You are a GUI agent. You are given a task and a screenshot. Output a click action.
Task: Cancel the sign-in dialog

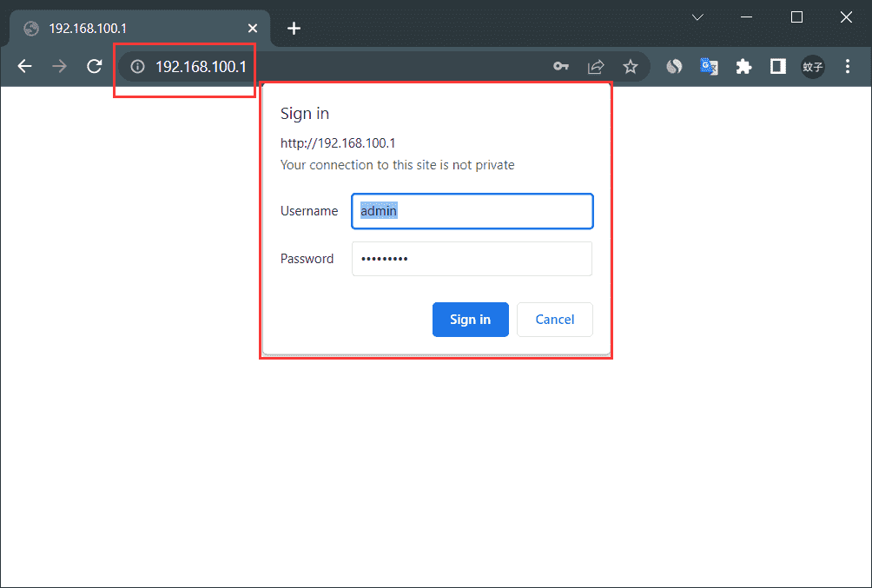554,320
